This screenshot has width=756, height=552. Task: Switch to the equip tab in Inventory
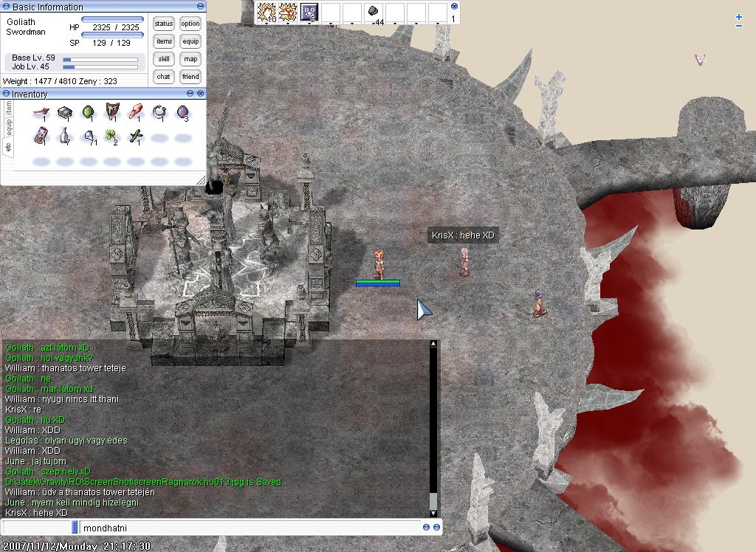(x=8, y=127)
